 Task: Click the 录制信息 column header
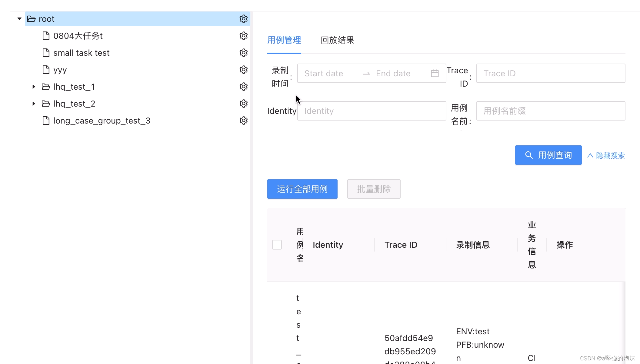click(473, 245)
